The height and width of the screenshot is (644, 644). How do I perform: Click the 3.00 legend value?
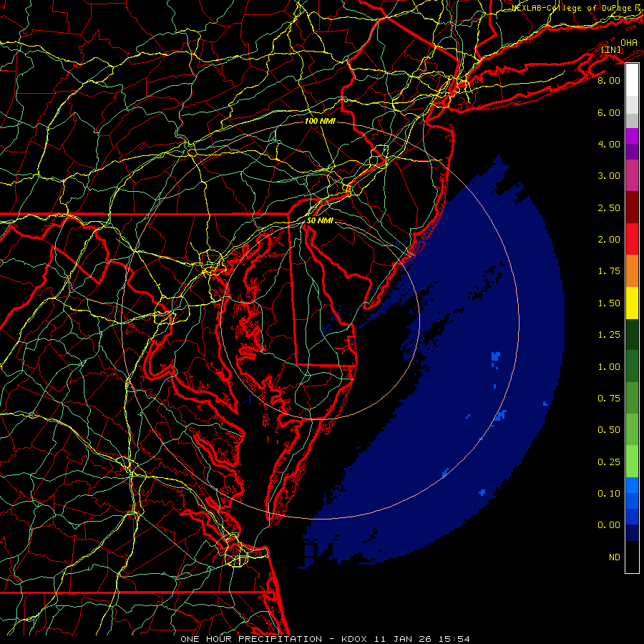coord(609,176)
